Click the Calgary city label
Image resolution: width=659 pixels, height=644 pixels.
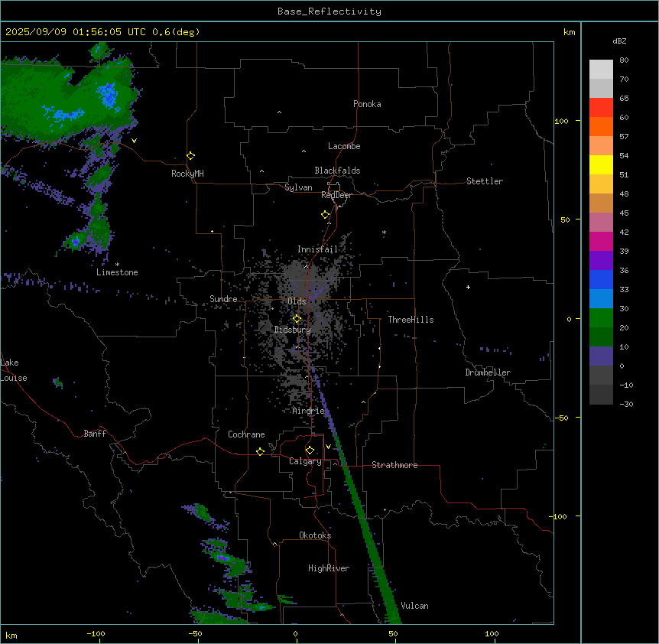[x=305, y=461]
